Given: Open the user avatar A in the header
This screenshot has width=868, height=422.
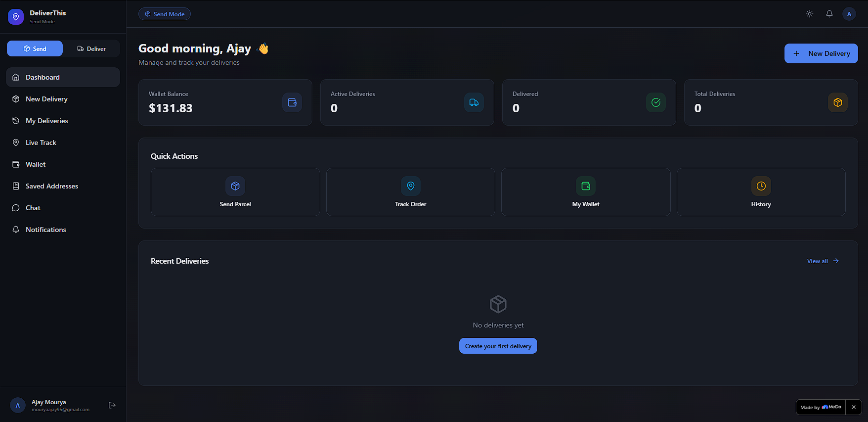Looking at the screenshot, I should click(849, 14).
